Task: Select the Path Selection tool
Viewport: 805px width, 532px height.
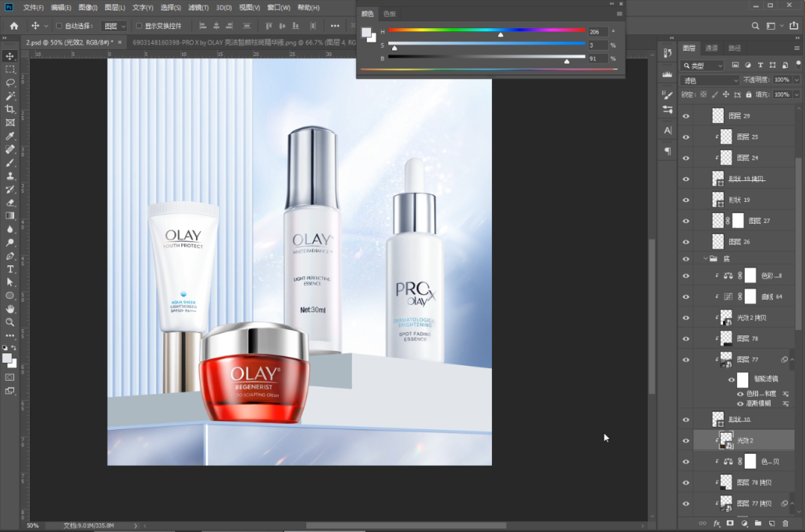Action: tap(10, 282)
